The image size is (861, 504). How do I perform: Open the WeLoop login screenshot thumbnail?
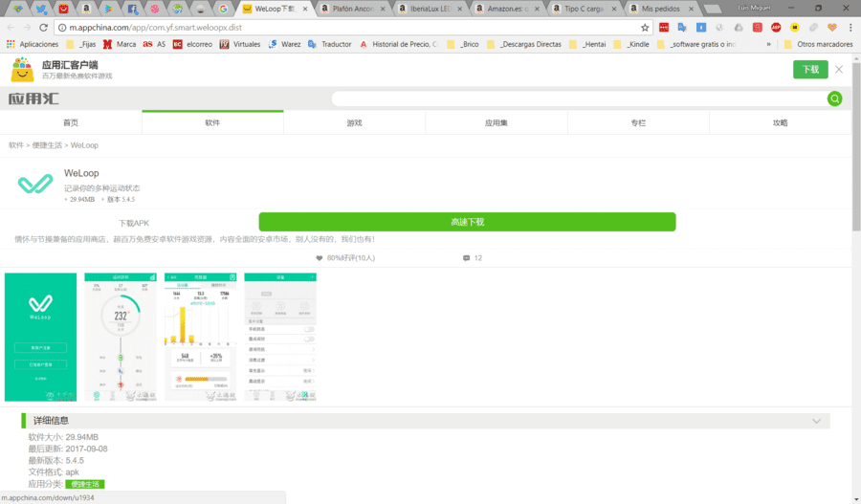(40, 337)
